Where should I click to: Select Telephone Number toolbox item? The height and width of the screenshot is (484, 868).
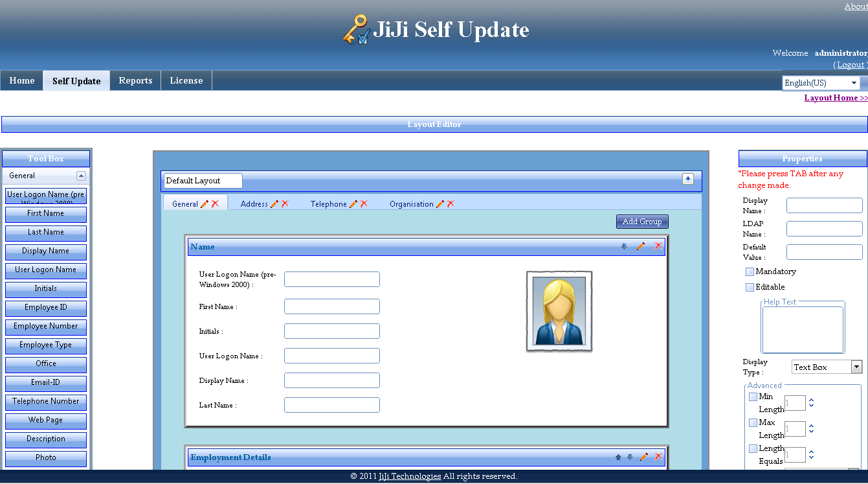click(46, 402)
